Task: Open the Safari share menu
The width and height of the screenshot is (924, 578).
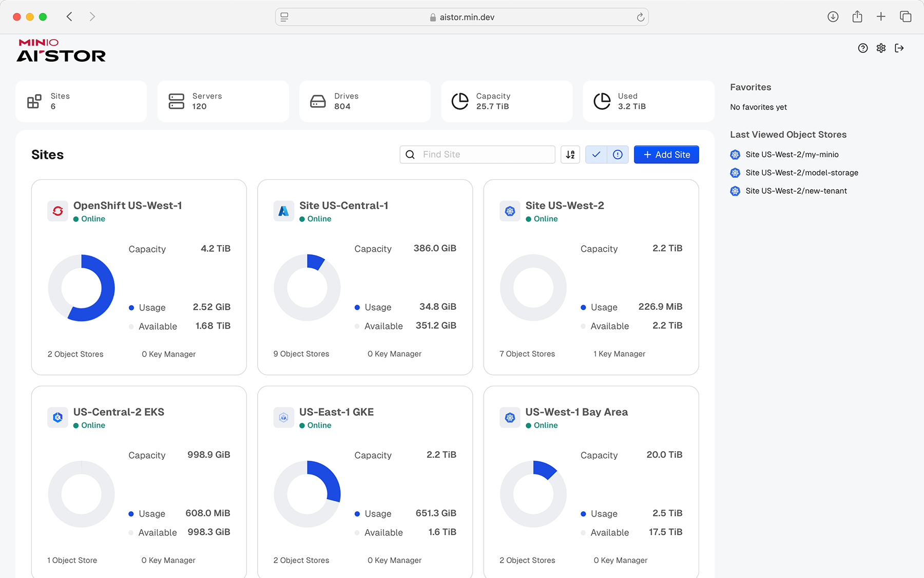Action: point(857,17)
